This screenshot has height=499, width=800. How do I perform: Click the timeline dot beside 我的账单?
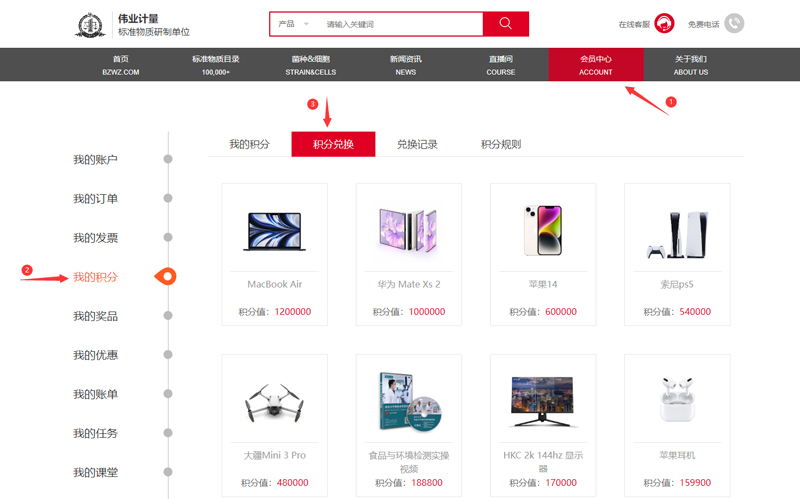(x=168, y=394)
